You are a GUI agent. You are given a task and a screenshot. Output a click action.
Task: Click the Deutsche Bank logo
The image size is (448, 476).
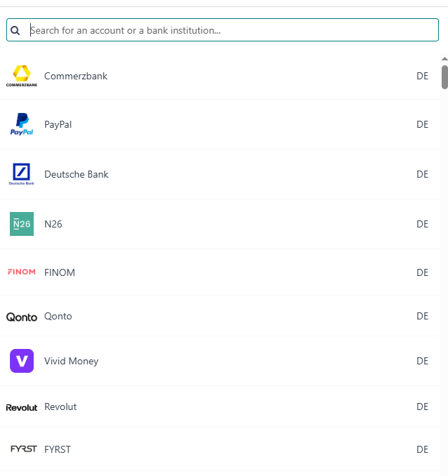point(22,174)
